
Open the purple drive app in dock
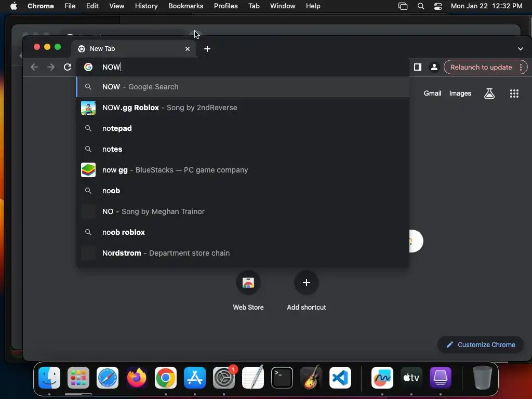pos(441,378)
